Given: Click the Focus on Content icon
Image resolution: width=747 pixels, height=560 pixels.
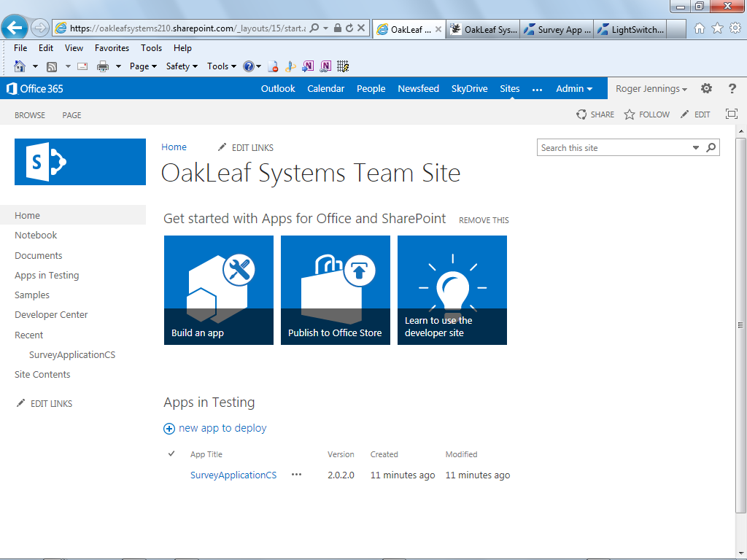Looking at the screenshot, I should [x=731, y=114].
